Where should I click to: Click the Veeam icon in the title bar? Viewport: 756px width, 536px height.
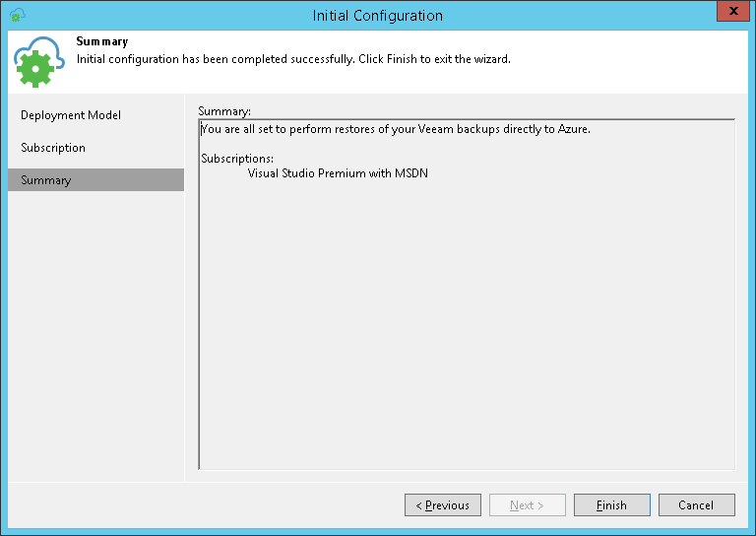[x=17, y=15]
